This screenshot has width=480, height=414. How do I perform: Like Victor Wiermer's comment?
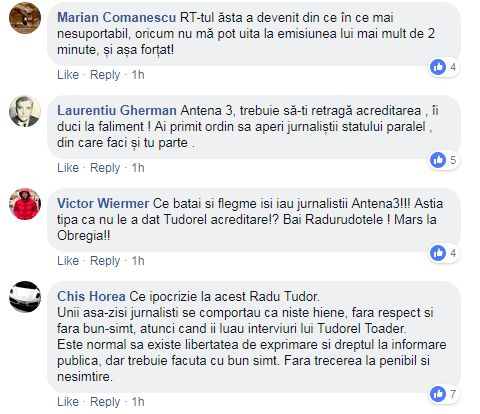click(68, 261)
